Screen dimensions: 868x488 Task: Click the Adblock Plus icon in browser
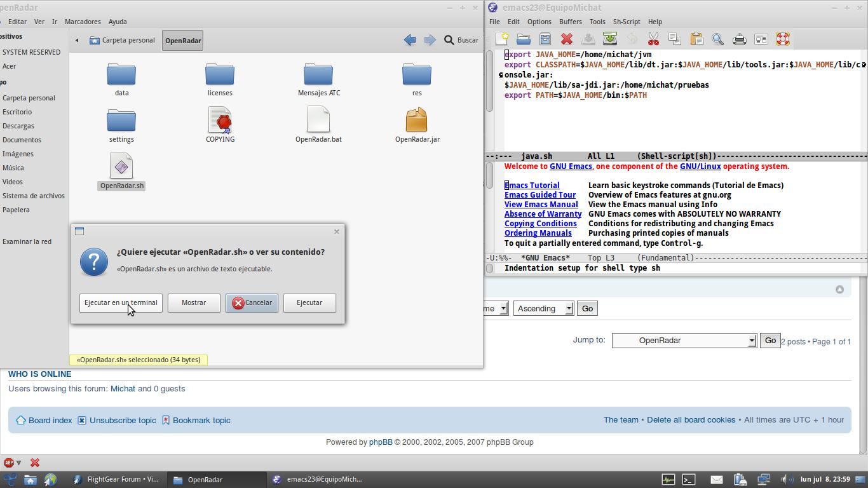pos(9,463)
